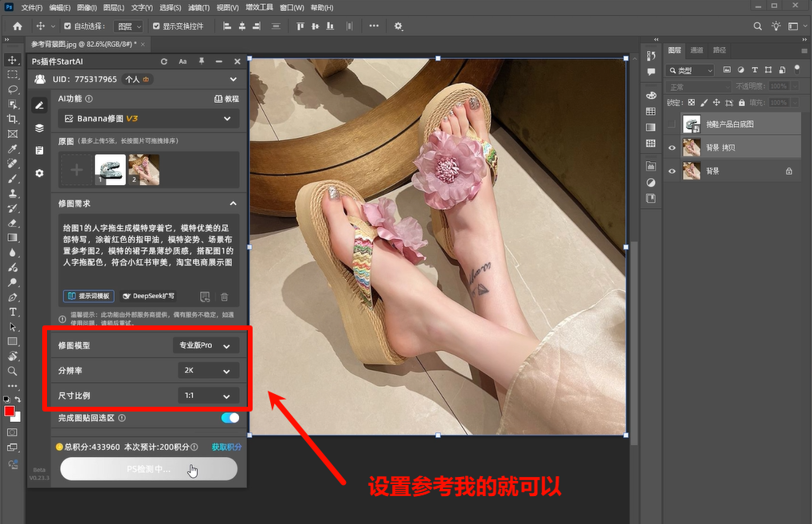
Task: Click the lock transparent pixels icon
Action: (692, 102)
